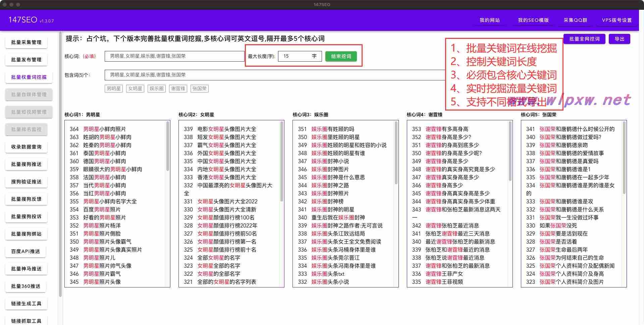Select result 355 男明星小鲜肉名字大全
The image size is (644, 325).
tap(103, 201)
